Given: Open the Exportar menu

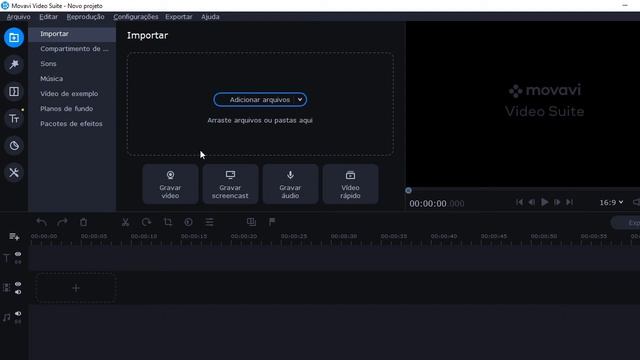Looking at the screenshot, I should click(x=178, y=17).
